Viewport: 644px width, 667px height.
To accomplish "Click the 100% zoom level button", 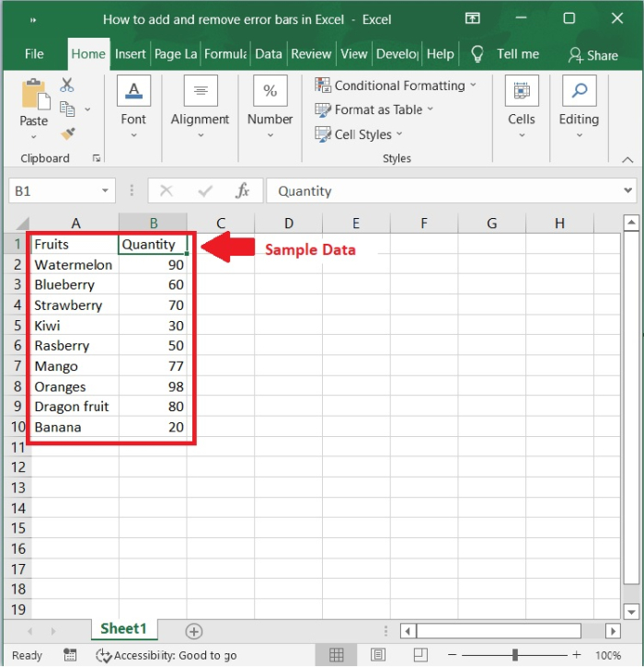I will 608,655.
